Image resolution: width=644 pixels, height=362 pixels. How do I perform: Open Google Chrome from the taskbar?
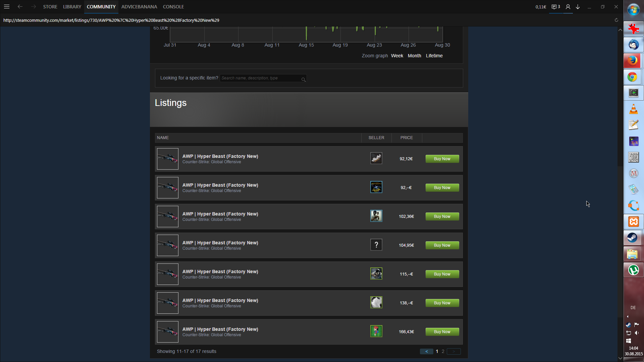[633, 77]
